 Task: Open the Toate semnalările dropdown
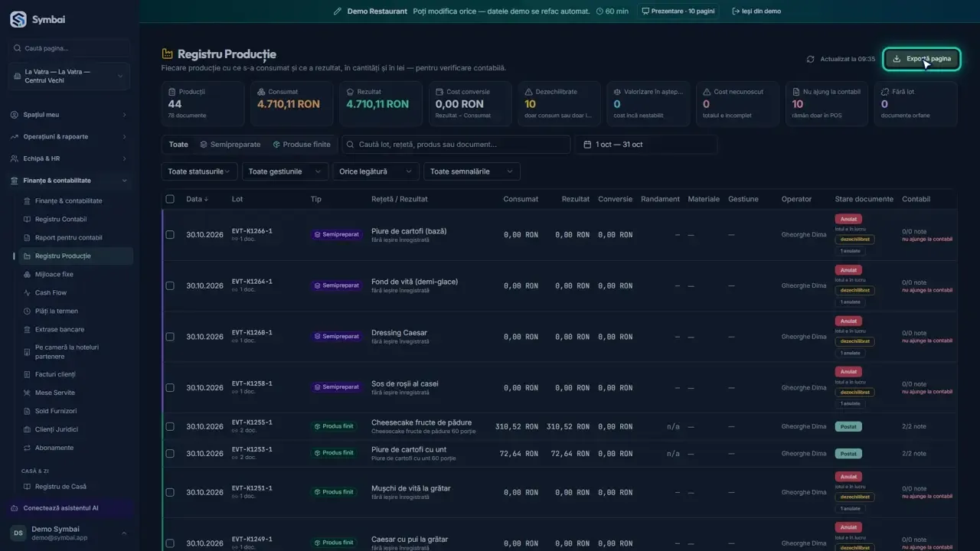[x=472, y=171]
